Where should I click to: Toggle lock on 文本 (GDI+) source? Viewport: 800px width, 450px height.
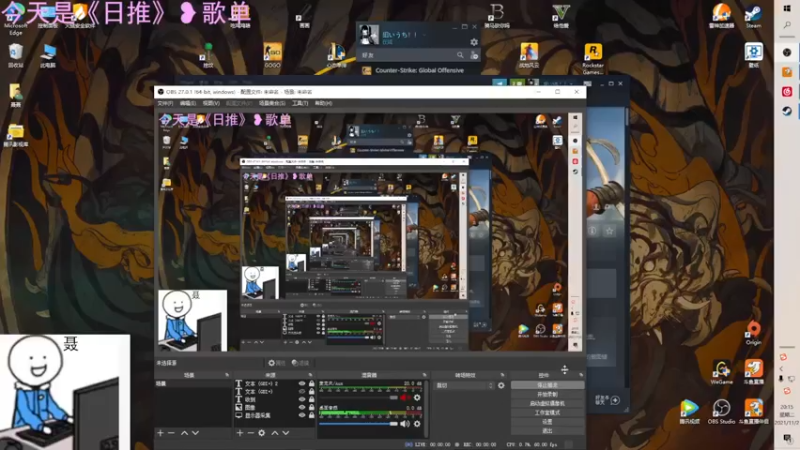pyautogui.click(x=312, y=391)
